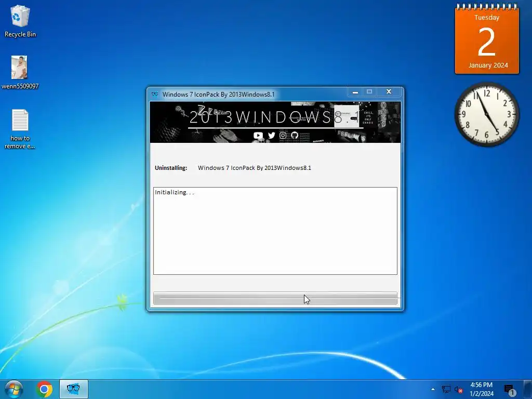Click the Instagram icon in the banner
This screenshot has height=399, width=532.
pos(283,136)
